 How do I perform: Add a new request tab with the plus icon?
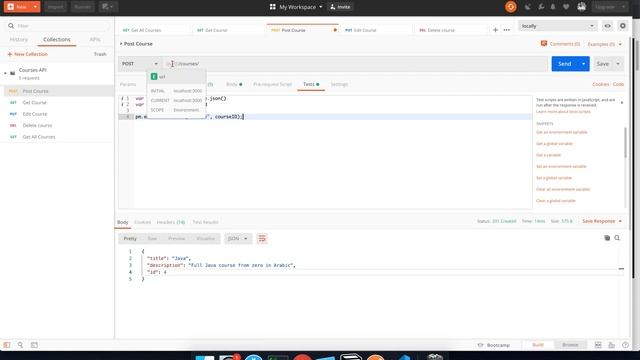pos(495,30)
